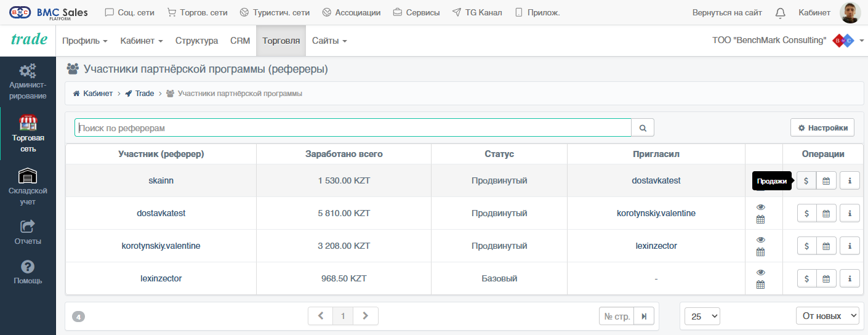Open Ассоциации in top bar
Image resolution: width=868 pixels, height=335 pixels.
tap(351, 12)
